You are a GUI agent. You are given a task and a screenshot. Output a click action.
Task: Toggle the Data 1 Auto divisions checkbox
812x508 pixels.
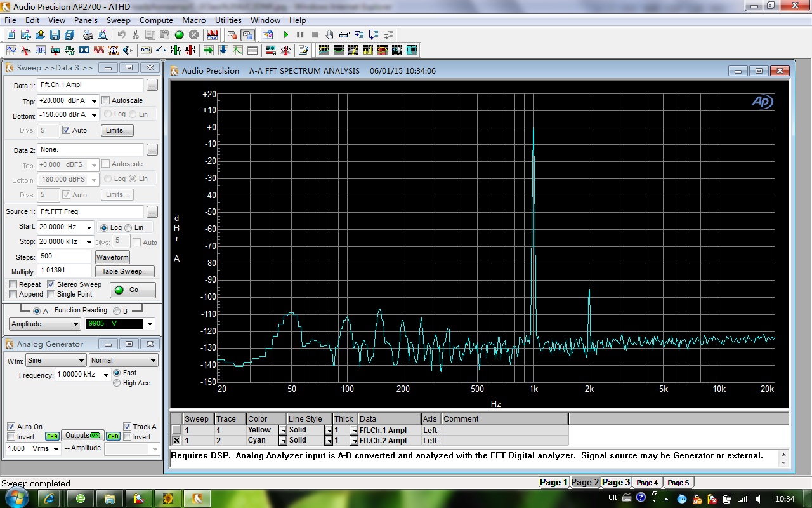click(66, 130)
